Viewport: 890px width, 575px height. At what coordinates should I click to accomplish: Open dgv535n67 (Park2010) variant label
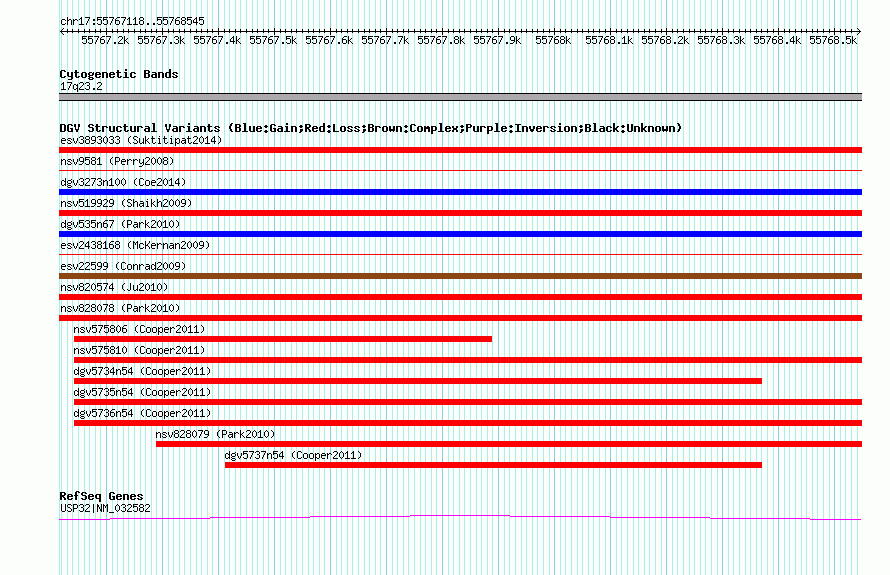click(x=120, y=224)
